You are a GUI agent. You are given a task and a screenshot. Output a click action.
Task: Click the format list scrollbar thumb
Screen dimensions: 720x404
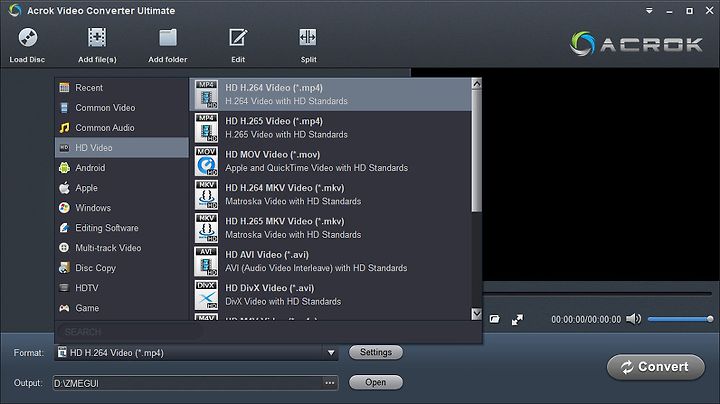[x=477, y=151]
